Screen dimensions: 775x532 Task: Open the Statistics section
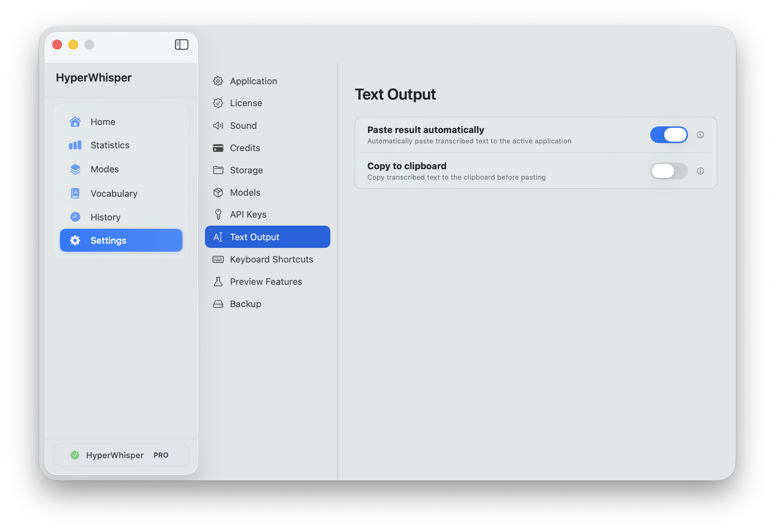[x=121, y=145]
